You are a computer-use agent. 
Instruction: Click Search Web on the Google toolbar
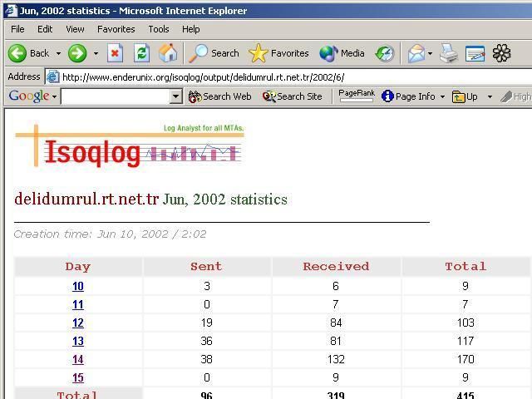tap(219, 96)
